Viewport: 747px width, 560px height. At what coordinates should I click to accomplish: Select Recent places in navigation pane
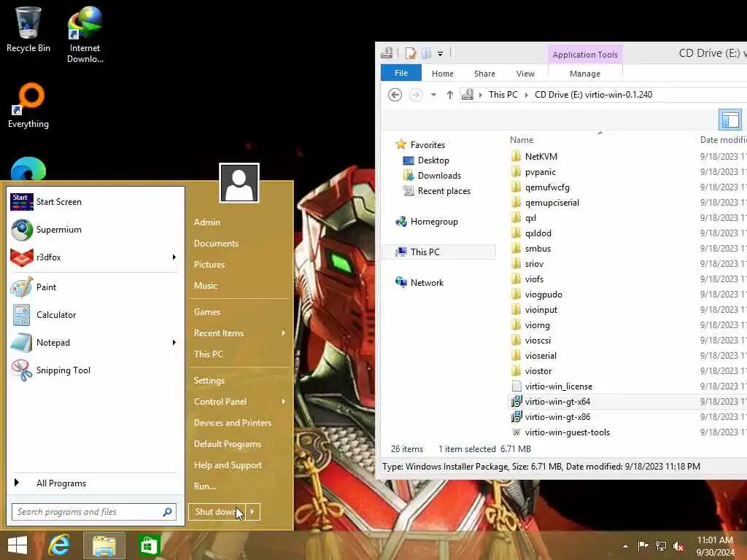(x=444, y=191)
